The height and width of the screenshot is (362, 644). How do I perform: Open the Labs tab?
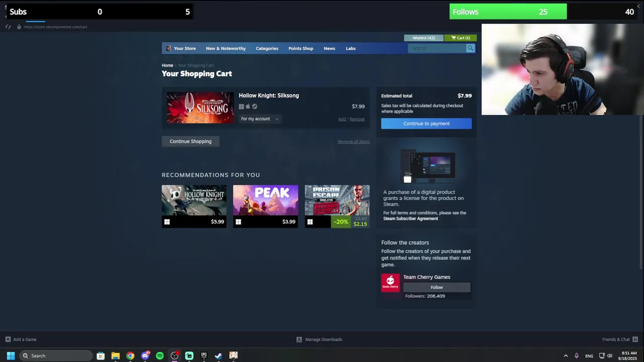coord(351,48)
